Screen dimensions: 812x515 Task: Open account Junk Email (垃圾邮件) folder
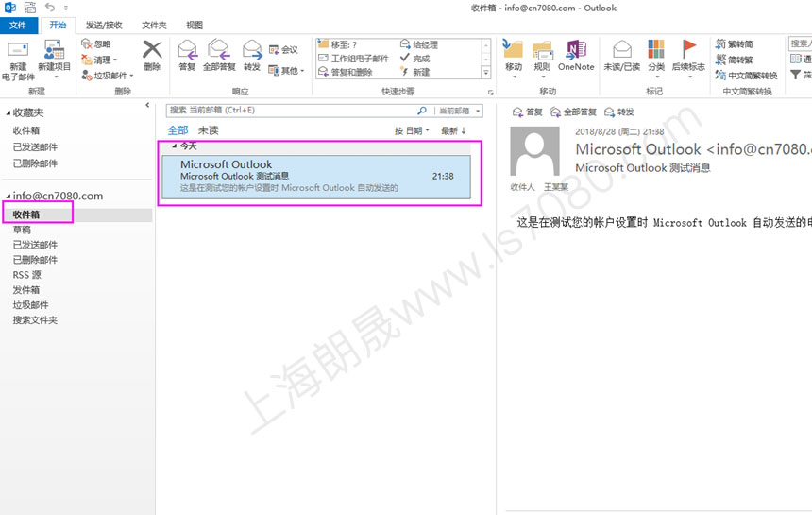[30, 304]
